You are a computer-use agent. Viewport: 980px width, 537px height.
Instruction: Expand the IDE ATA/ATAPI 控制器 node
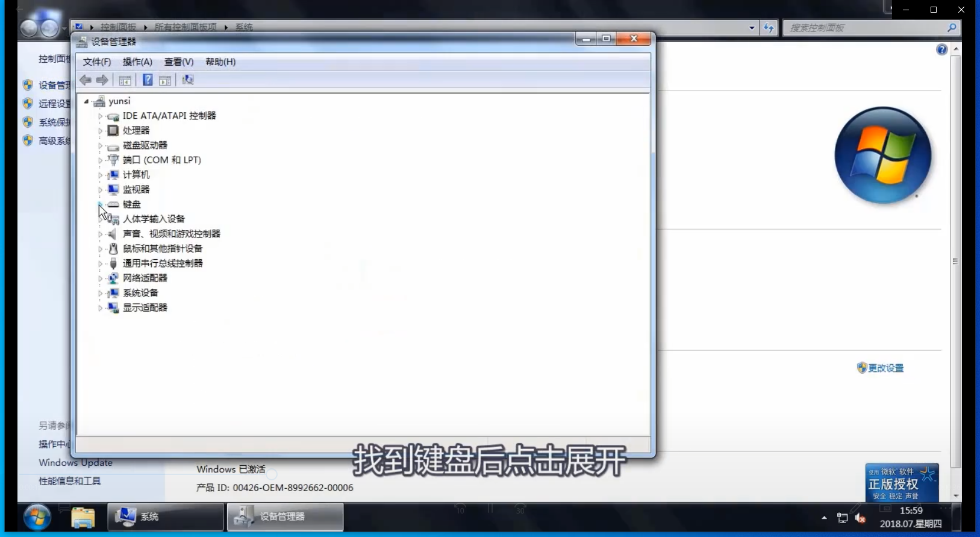click(100, 116)
